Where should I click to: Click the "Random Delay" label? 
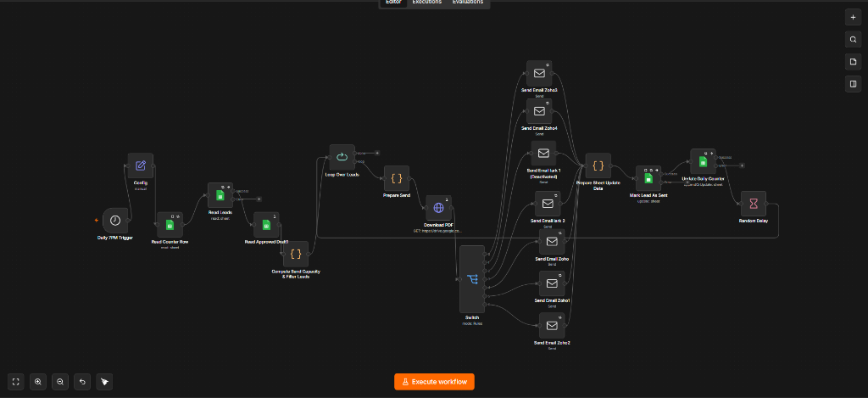coord(754,221)
